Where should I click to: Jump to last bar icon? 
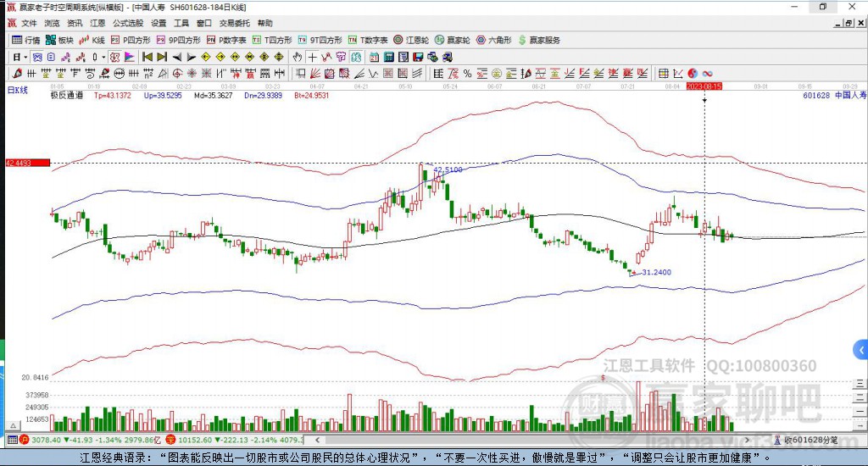click(162, 57)
